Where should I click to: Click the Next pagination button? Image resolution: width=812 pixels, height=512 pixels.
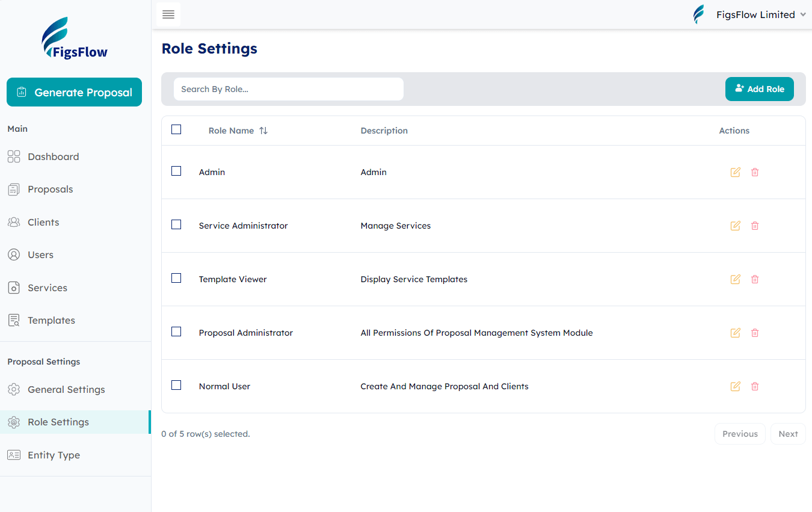click(788, 433)
